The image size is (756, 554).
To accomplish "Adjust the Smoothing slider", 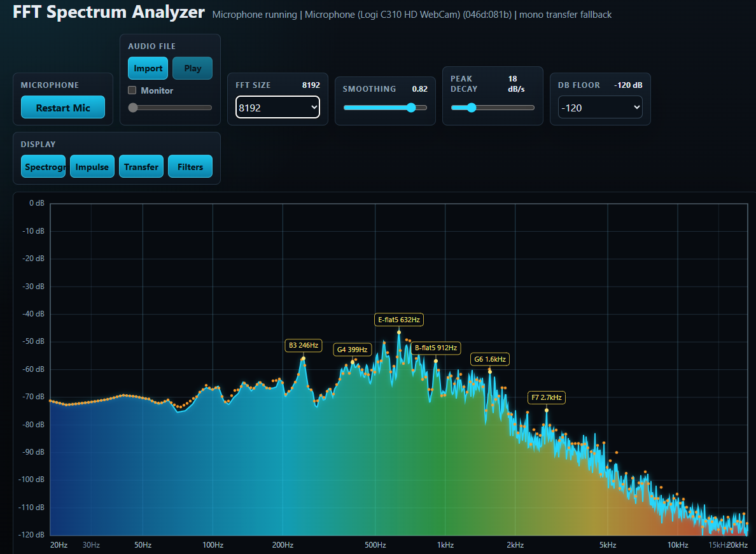I will (x=385, y=108).
